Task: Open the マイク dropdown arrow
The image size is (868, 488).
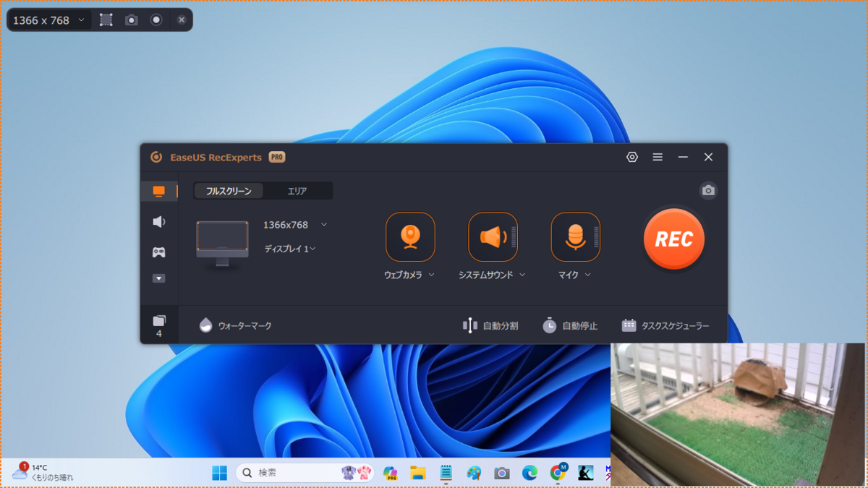Action: click(x=588, y=275)
